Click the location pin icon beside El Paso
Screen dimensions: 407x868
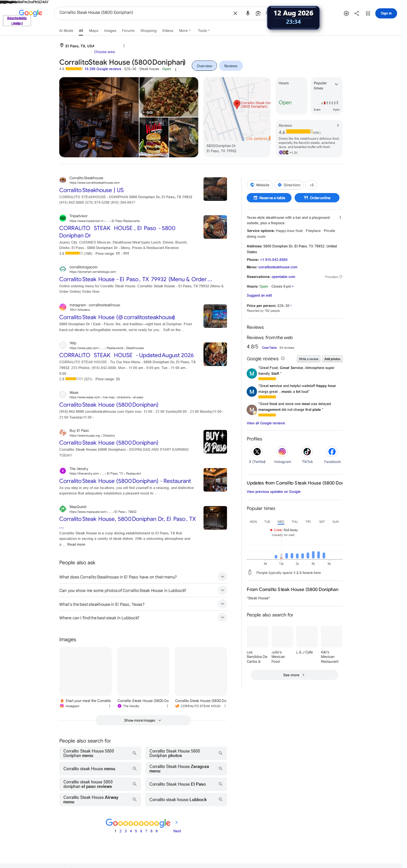[x=62, y=45]
